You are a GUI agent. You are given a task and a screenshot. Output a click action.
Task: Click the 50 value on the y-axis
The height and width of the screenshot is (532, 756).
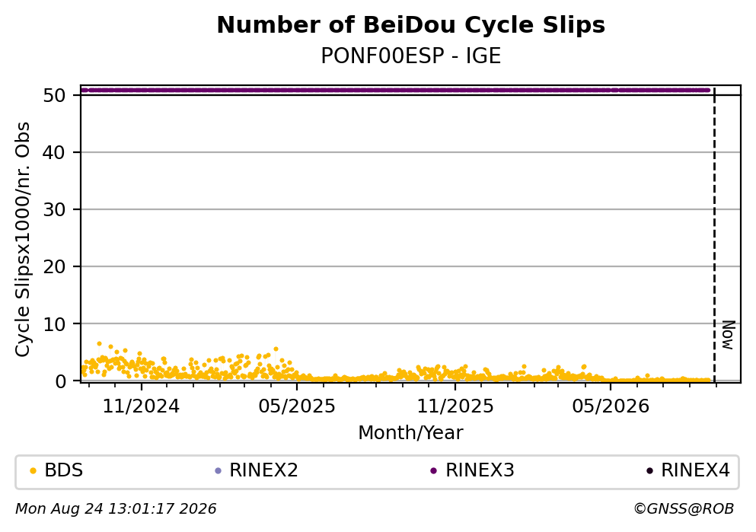coord(54,95)
